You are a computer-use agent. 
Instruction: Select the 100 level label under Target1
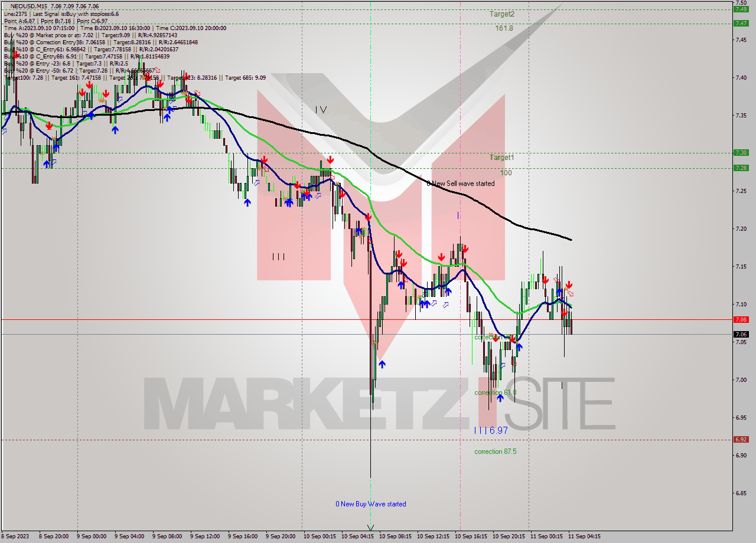coord(506,173)
